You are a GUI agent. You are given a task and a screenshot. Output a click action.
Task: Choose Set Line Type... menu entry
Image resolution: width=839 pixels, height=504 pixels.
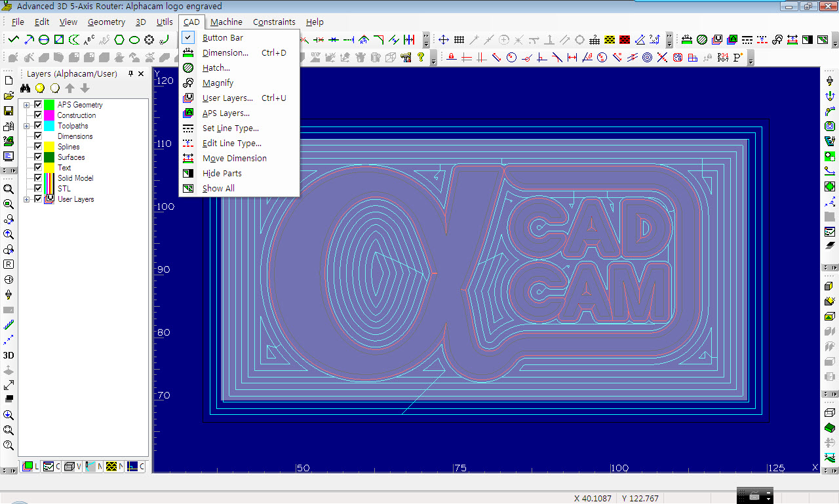coord(239,128)
